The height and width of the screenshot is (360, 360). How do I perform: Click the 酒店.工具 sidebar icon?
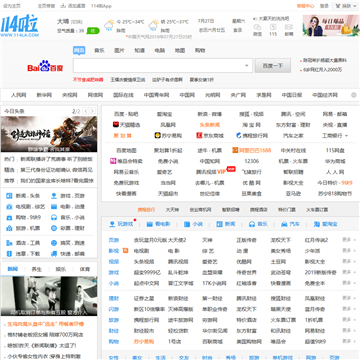[9, 243]
